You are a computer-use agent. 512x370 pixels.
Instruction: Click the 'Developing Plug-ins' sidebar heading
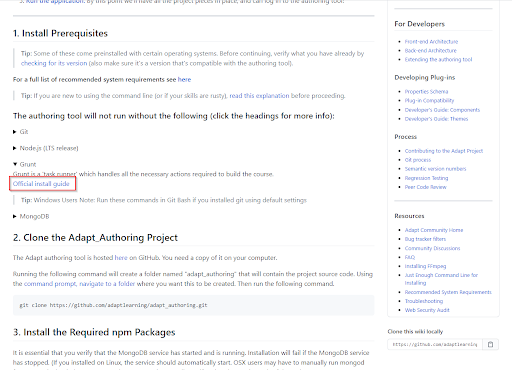[425, 78]
